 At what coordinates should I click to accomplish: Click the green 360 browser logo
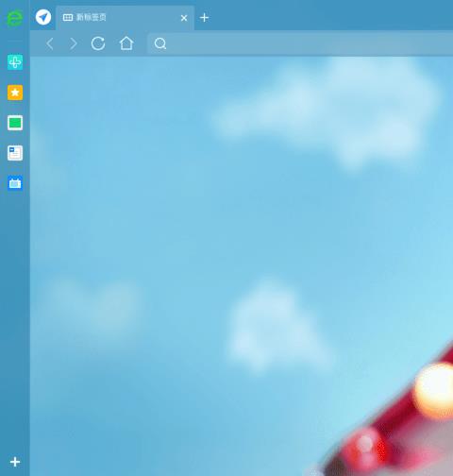(x=15, y=18)
